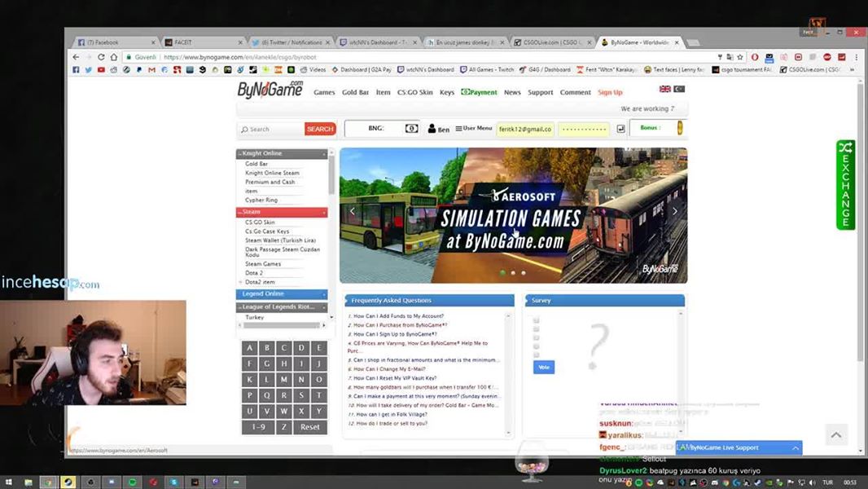Expand the Legend Online category
This screenshot has height=489, width=868.
tap(282, 294)
